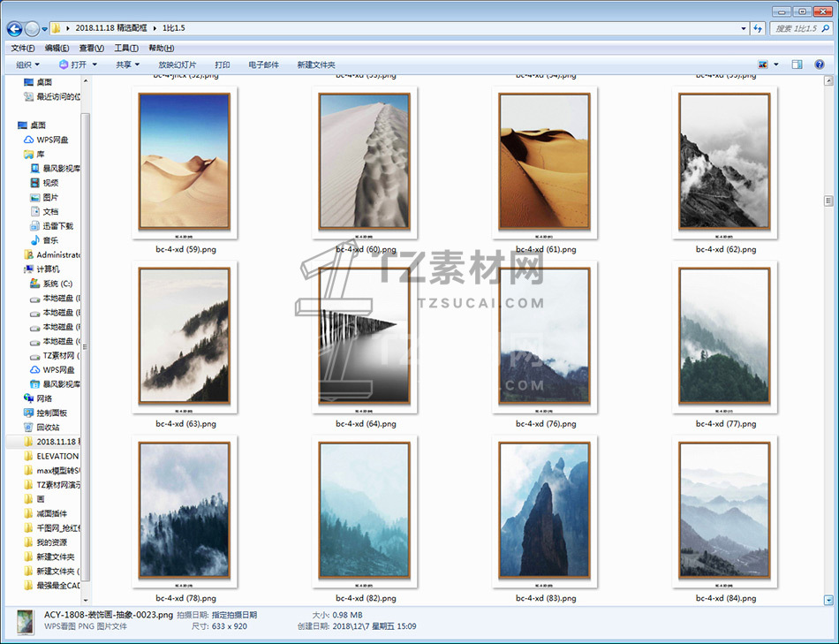Expand address bar history dropdown arrow
Image resolution: width=839 pixels, height=644 pixels.
coord(744,28)
